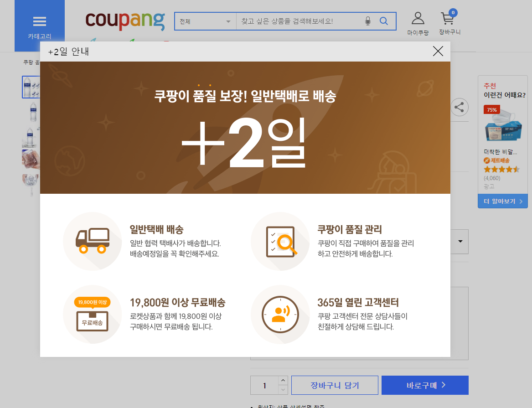This screenshot has width=532, height=408.
Task: Open 더착한 비말 product title link
Action: (500, 152)
